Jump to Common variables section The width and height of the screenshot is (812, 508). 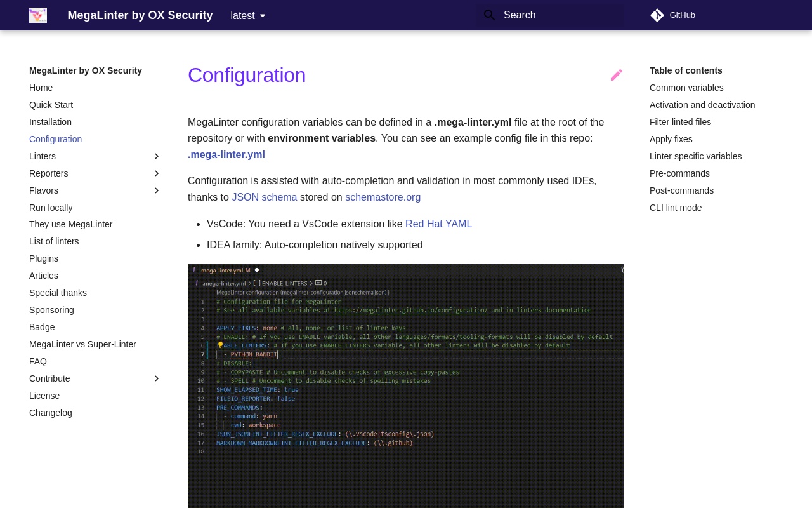[x=686, y=88]
